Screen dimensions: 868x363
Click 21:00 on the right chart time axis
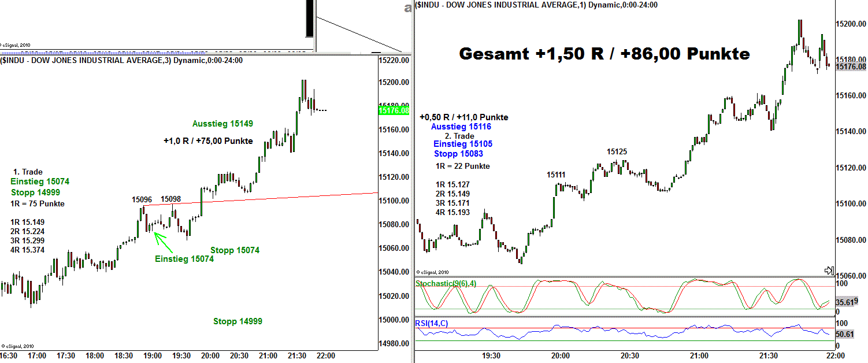click(699, 356)
